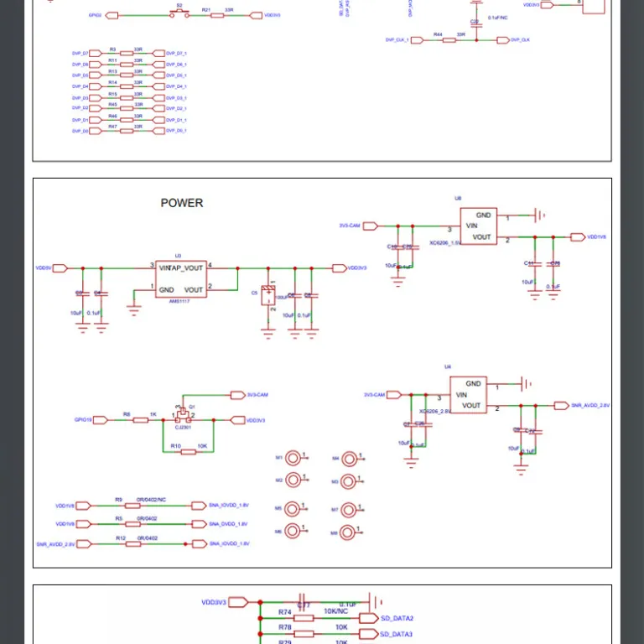Click the M1 mounting hole symbol
Viewport: 644px width, 644px height.
[293, 458]
